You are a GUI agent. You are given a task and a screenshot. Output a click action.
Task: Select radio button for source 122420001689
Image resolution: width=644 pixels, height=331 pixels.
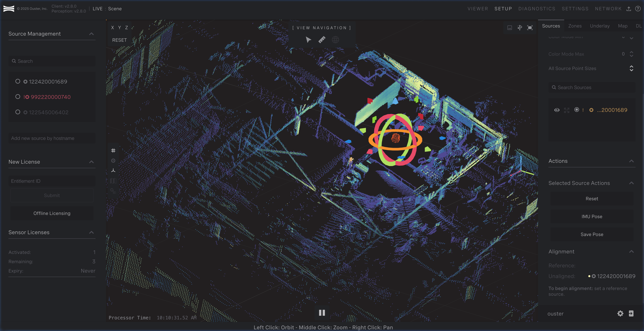[x=18, y=81]
